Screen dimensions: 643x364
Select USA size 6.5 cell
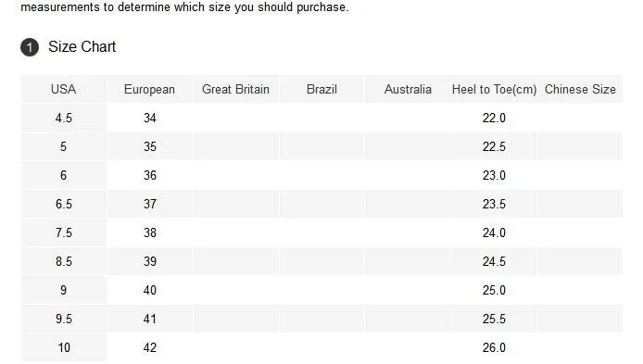point(64,204)
